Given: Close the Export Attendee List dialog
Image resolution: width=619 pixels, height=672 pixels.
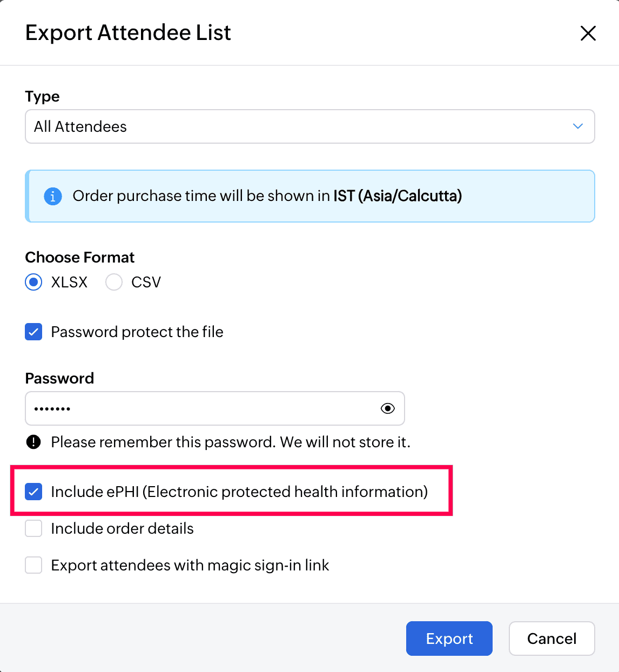Looking at the screenshot, I should [x=588, y=33].
